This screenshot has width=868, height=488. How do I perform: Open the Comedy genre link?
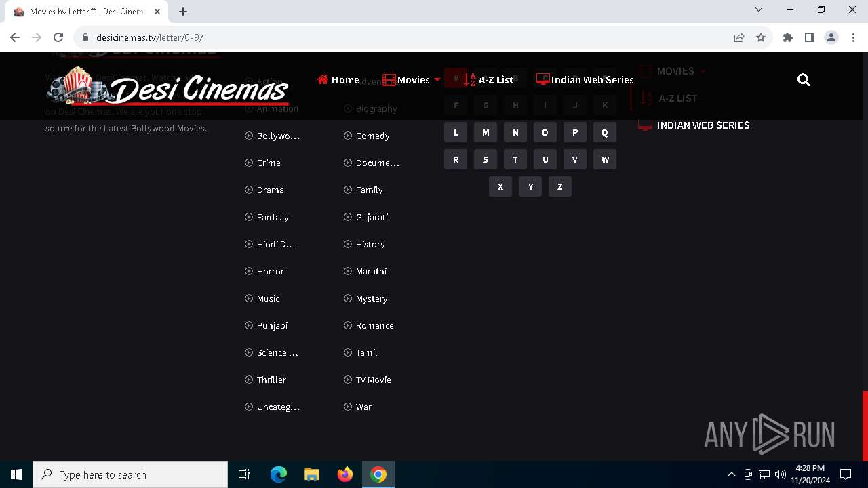[367, 136]
